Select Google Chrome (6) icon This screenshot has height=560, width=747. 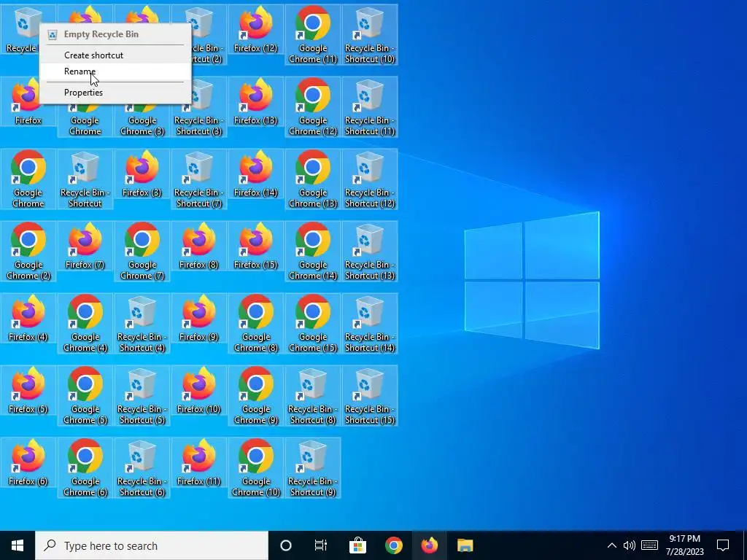point(85,468)
